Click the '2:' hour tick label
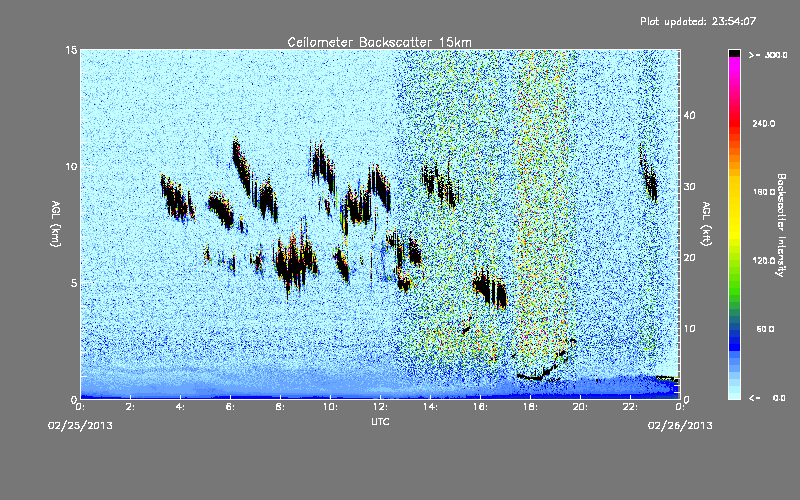 tap(130, 407)
